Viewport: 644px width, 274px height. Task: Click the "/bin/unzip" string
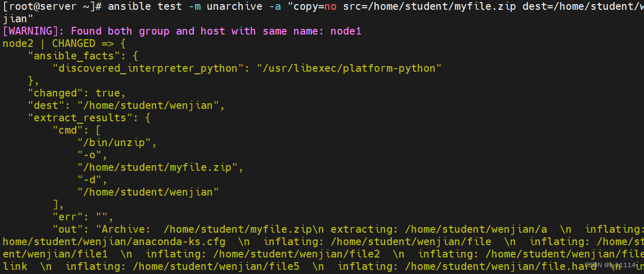(117, 142)
